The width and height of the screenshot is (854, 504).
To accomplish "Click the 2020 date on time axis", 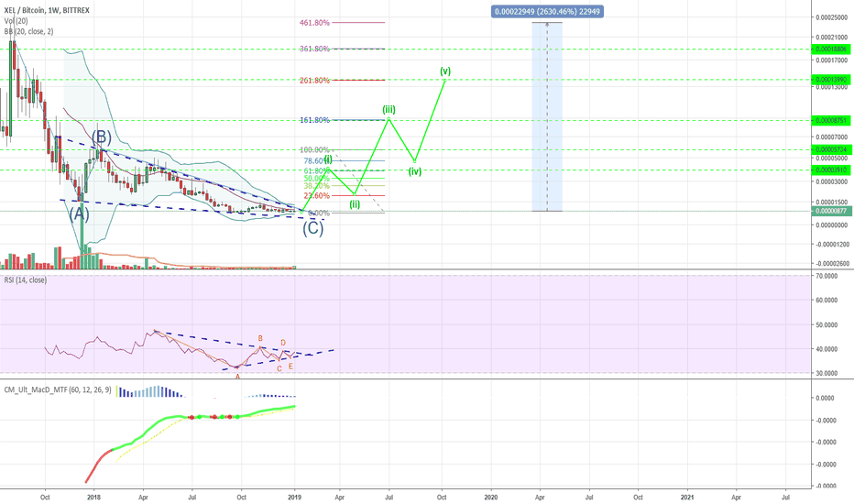I will (x=491, y=497).
